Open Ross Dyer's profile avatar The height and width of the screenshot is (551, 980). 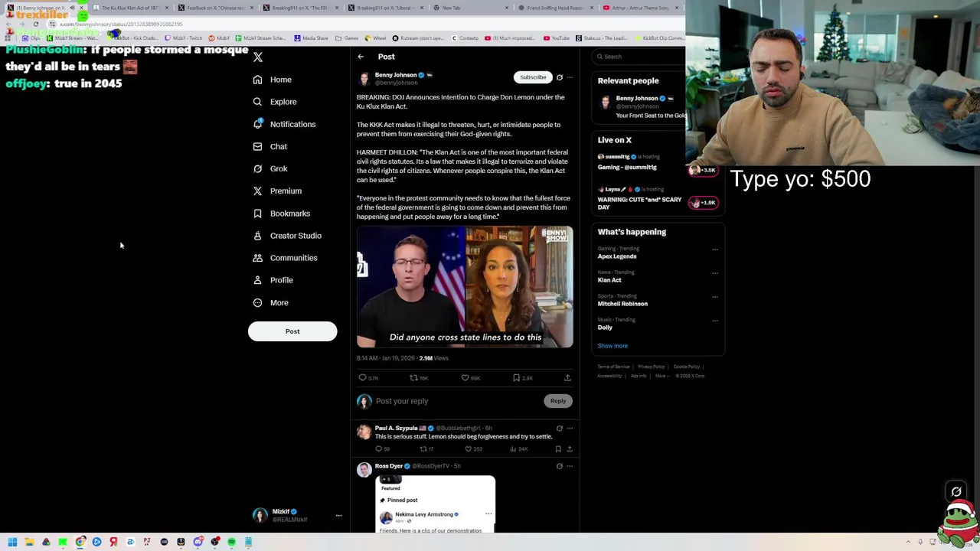point(364,470)
